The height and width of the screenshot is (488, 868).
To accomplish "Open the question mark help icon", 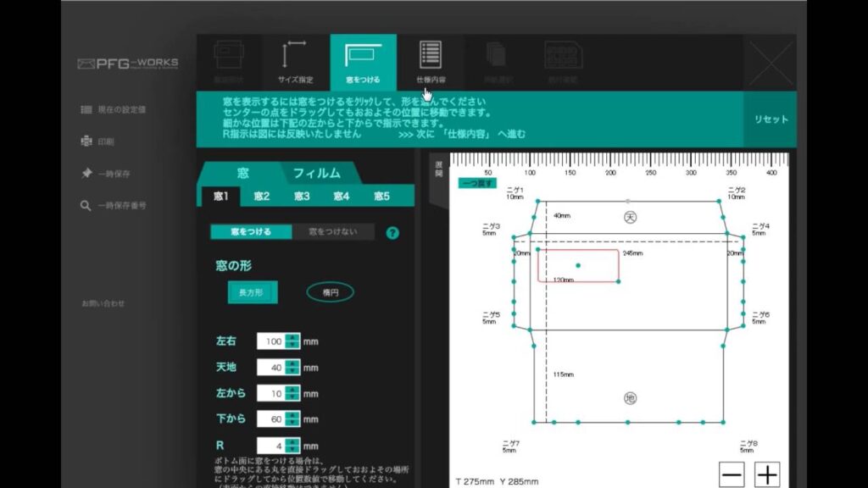I will click(392, 233).
